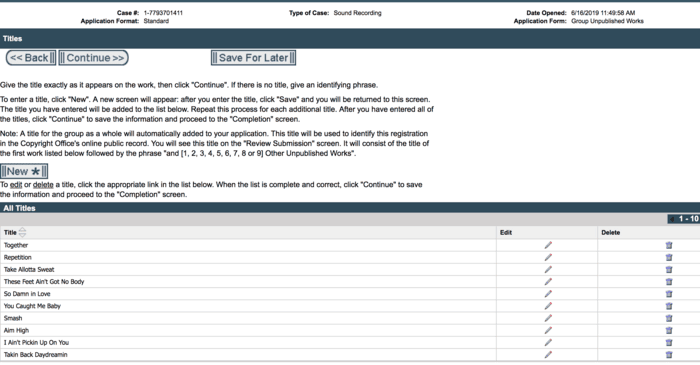Edit the title "Together" with pencil icon
700x365 pixels.
[548, 245]
